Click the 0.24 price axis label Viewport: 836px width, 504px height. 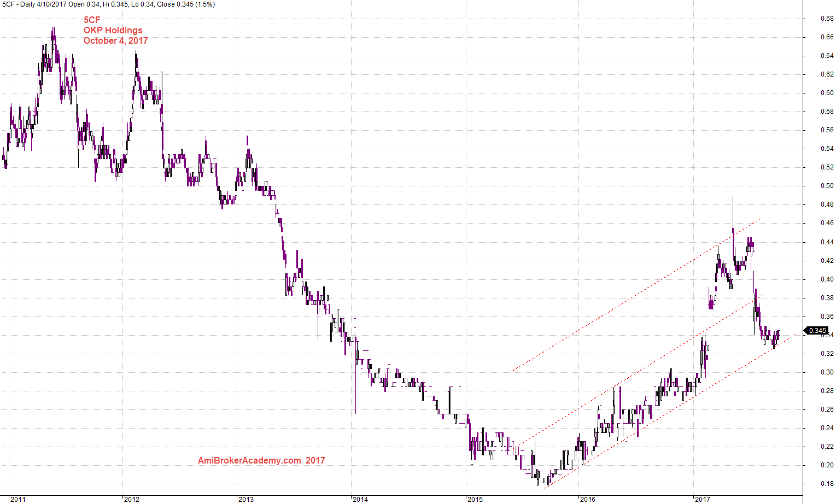click(827, 428)
